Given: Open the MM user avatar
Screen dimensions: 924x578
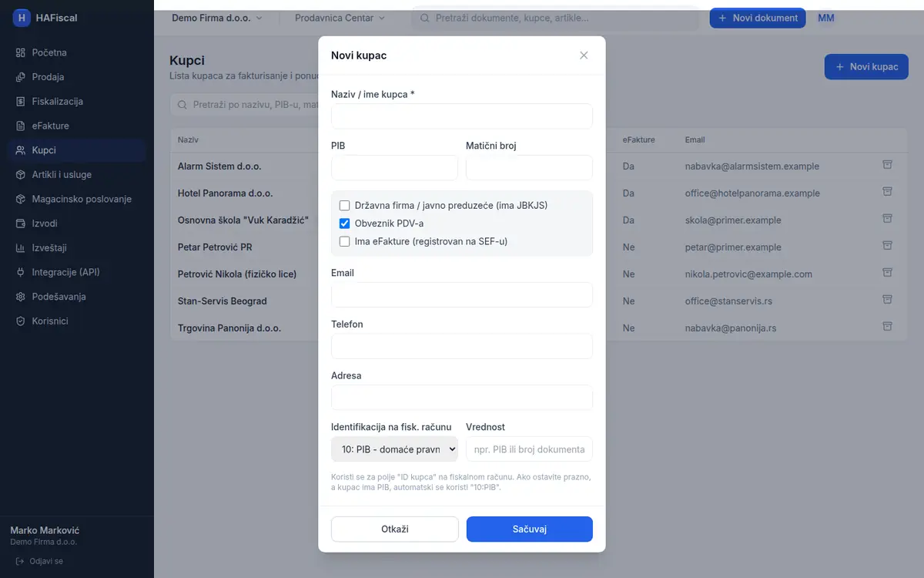Looking at the screenshot, I should 825,18.
